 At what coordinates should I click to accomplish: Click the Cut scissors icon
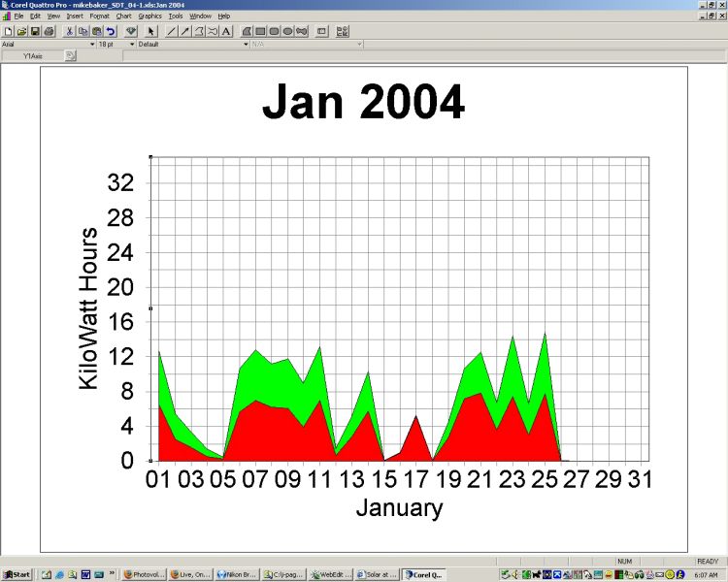pyautogui.click(x=70, y=31)
